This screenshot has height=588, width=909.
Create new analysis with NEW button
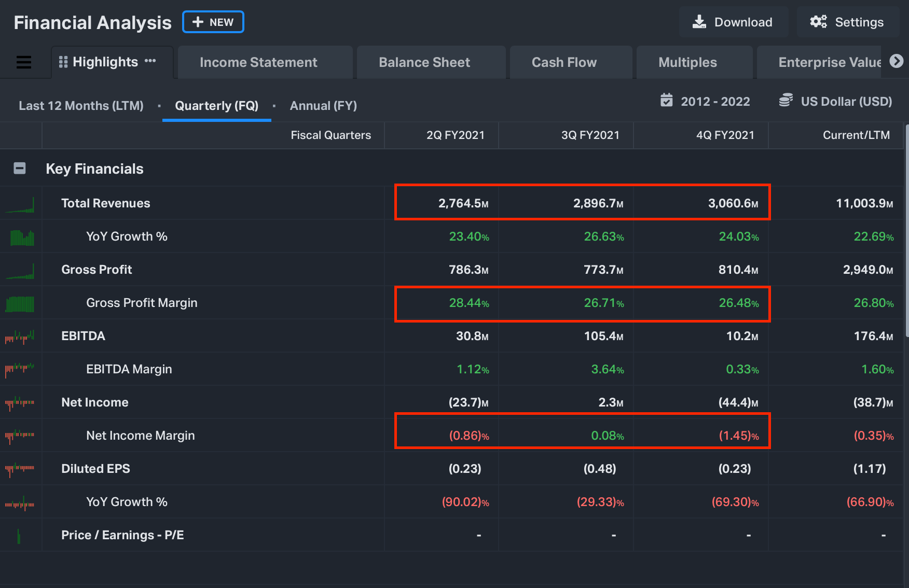[213, 22]
